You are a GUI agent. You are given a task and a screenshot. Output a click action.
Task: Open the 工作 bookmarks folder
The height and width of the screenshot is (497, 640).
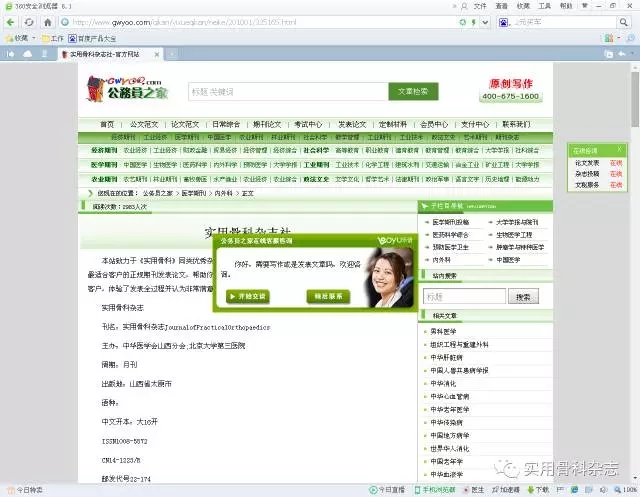pos(53,38)
